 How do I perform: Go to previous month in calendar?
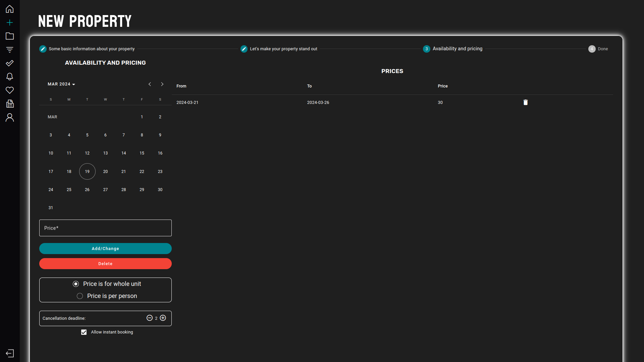[150, 84]
